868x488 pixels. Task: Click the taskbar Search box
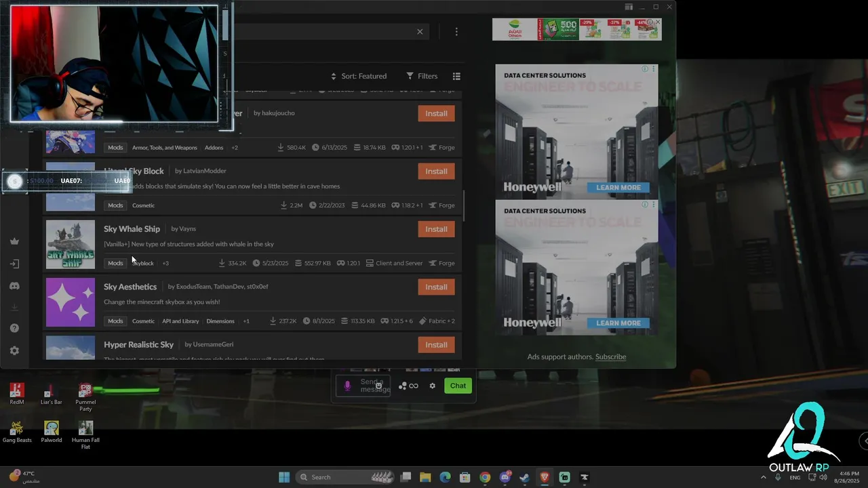coord(346,477)
